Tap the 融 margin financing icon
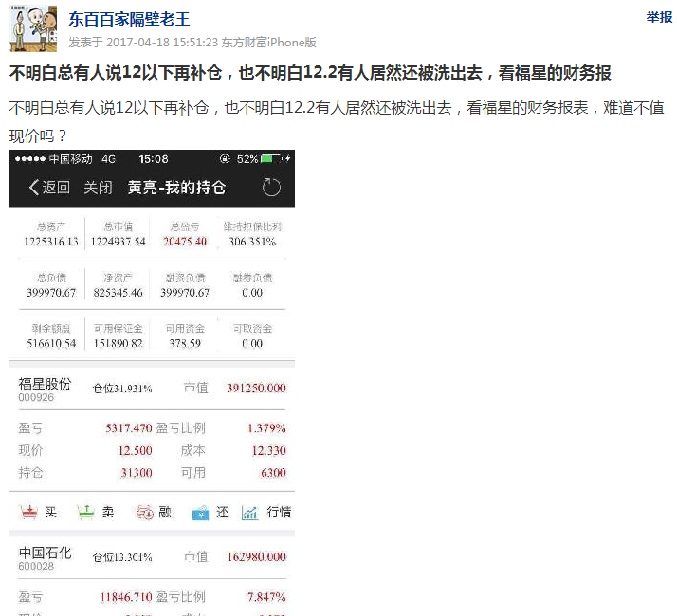 pyautogui.click(x=145, y=512)
